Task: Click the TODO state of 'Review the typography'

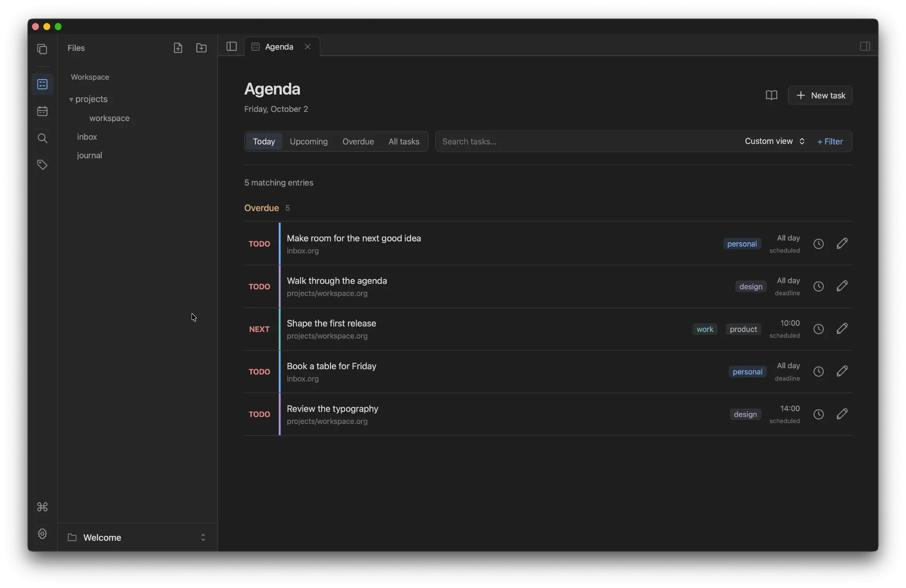Action: (x=259, y=414)
